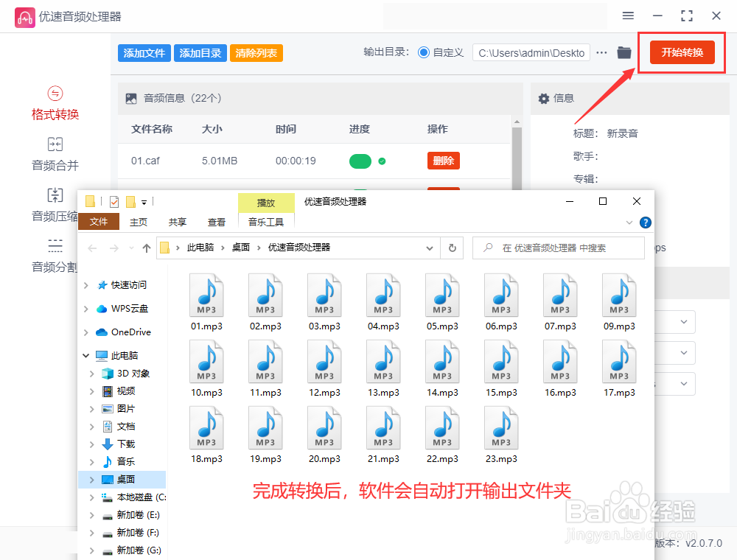Screen dimensions: 737x560
Task: Go back in Explorer navigation
Action: [x=92, y=248]
